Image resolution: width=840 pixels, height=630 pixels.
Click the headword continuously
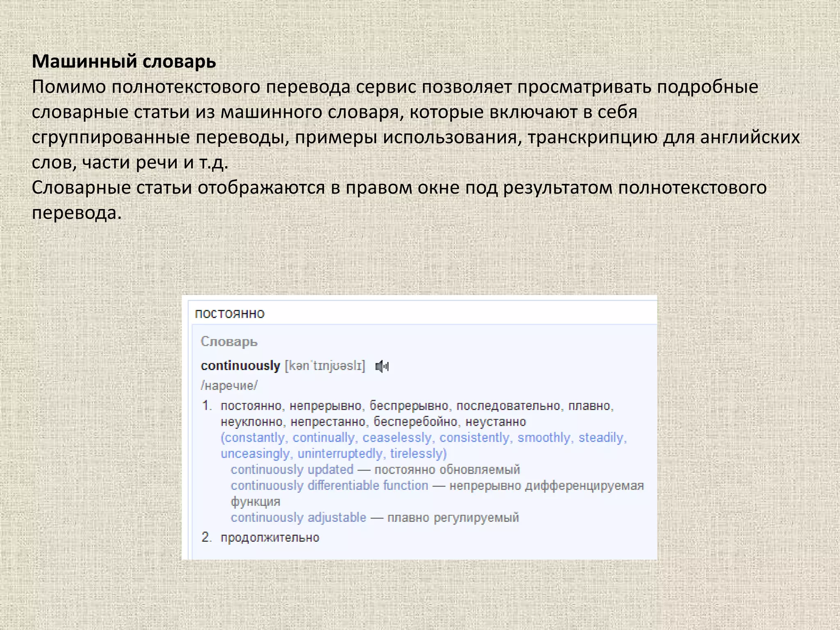(x=240, y=365)
